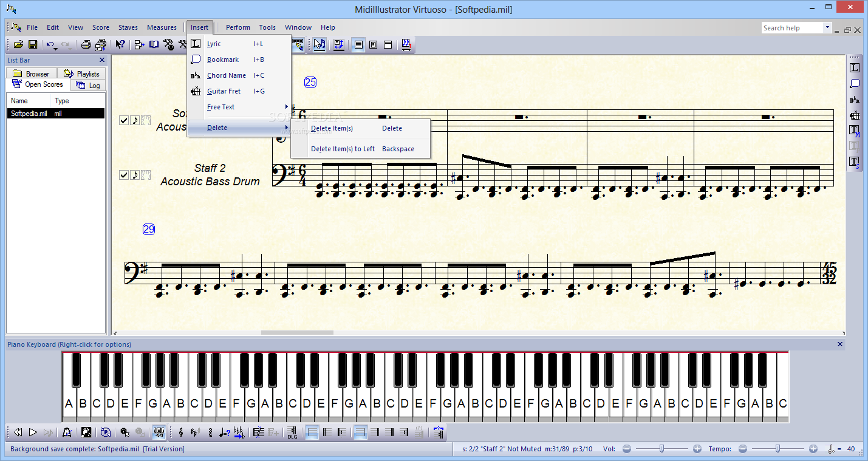Print the score with the printer icon
Screen dimensions: 868x461
tap(86, 44)
